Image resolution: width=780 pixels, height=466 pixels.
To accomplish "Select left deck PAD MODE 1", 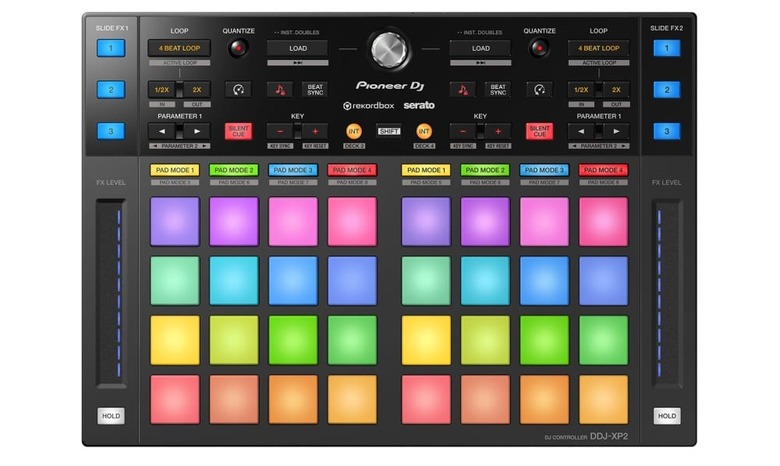I will 175,170.
